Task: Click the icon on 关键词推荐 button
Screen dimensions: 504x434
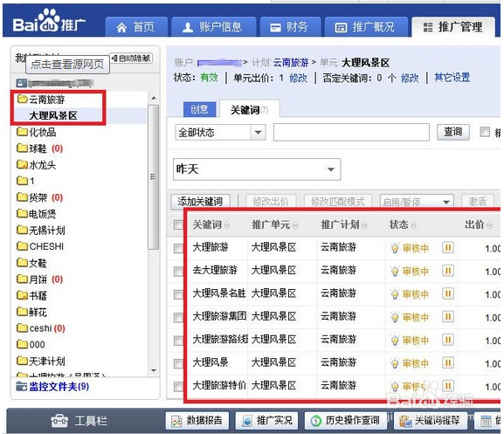Action: [x=405, y=421]
